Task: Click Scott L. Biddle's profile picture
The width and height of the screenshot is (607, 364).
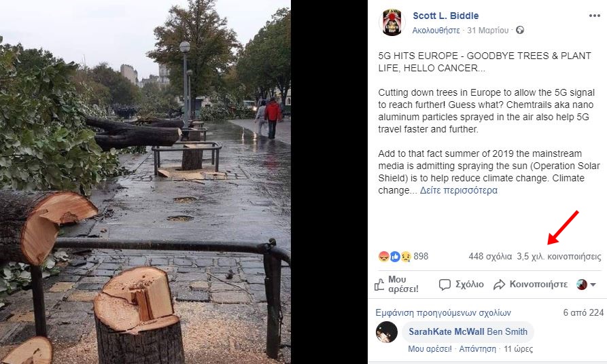Action: (392, 22)
